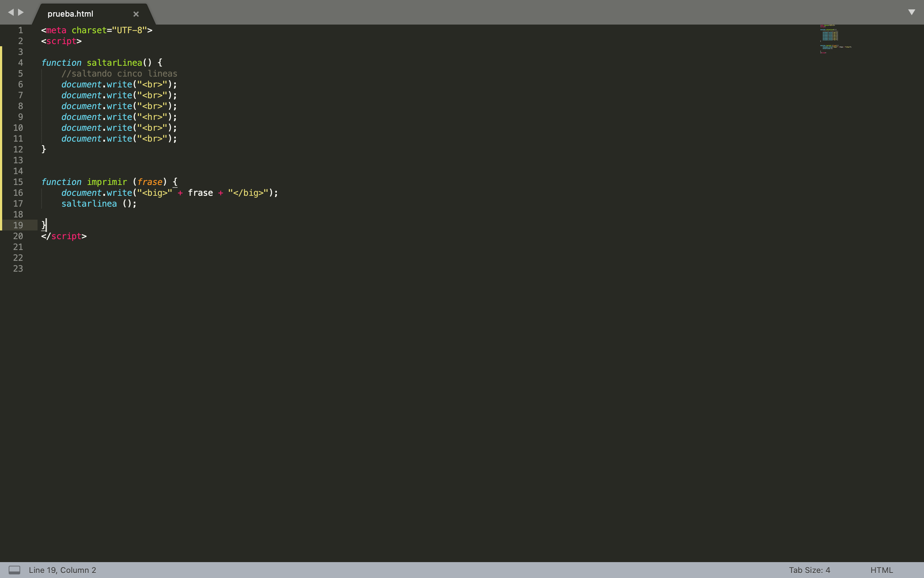The height and width of the screenshot is (578, 924).
Task: Click the "<hr>" string on line 9
Action: [152, 117]
